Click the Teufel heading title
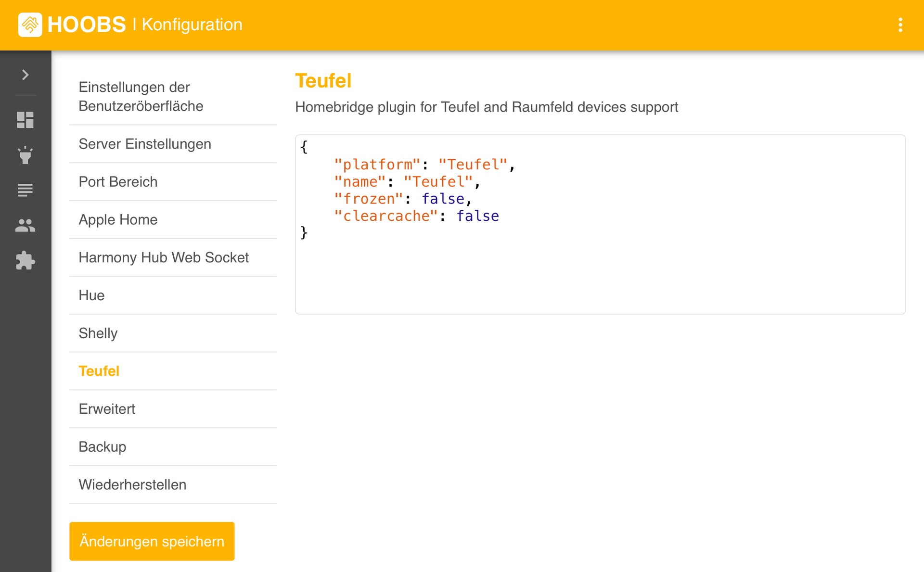This screenshot has height=572, width=924. (323, 81)
